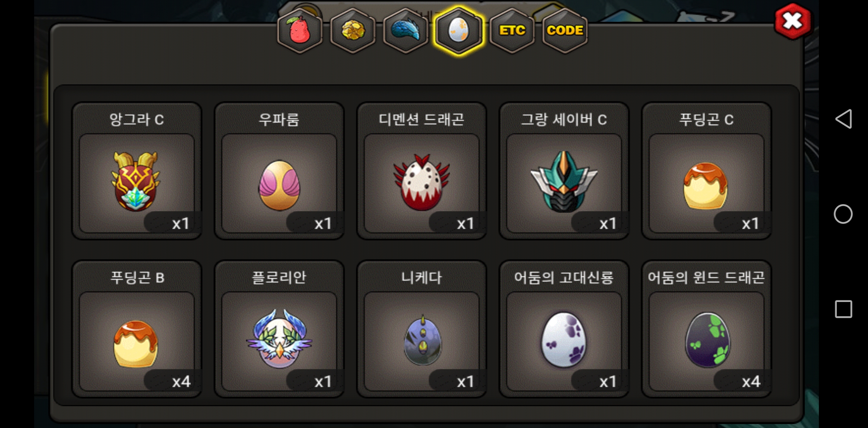
Task: Select the 니케다 dark egg
Action: [x=422, y=329]
